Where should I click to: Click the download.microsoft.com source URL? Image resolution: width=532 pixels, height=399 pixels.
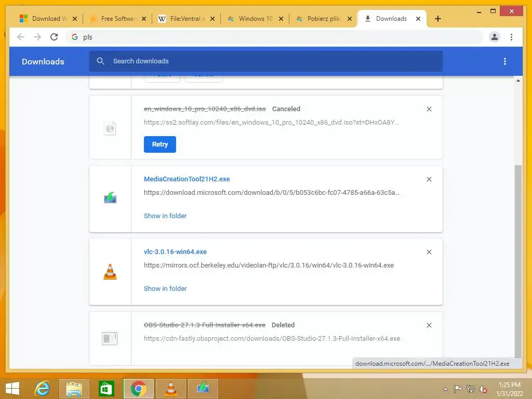(x=272, y=192)
